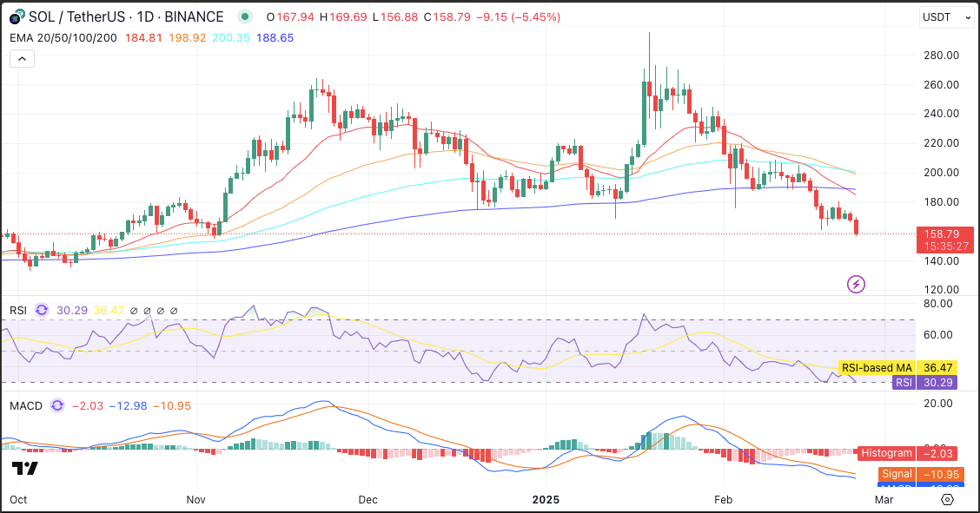Viewport: 980px width, 513px height.
Task: Click the Mar label on the time axis
Action: pos(884,500)
